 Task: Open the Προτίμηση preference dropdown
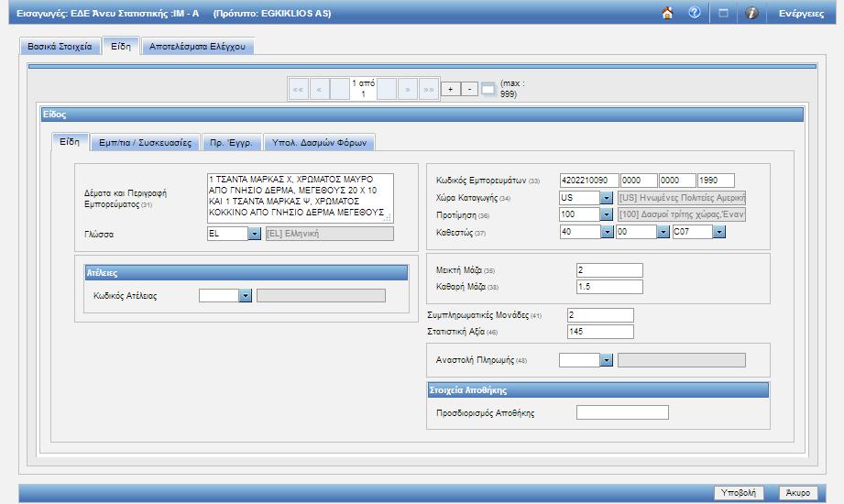click(607, 214)
